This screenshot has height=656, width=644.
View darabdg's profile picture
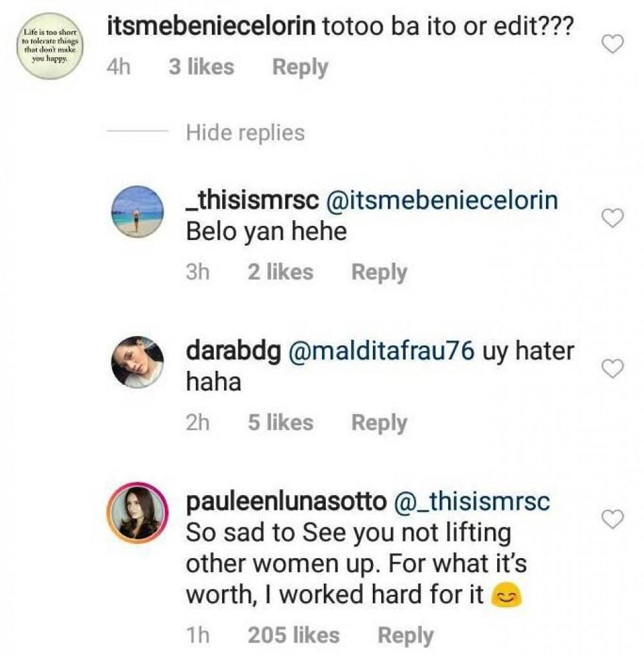[137, 362]
